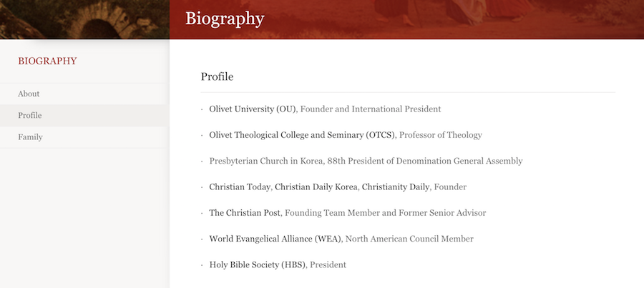Open the About sidebar item
This screenshot has height=288, width=644.
[x=29, y=94]
